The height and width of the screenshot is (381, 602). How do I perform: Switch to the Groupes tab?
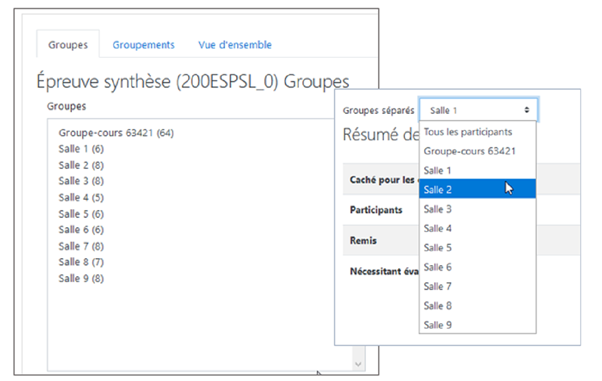[x=68, y=45]
